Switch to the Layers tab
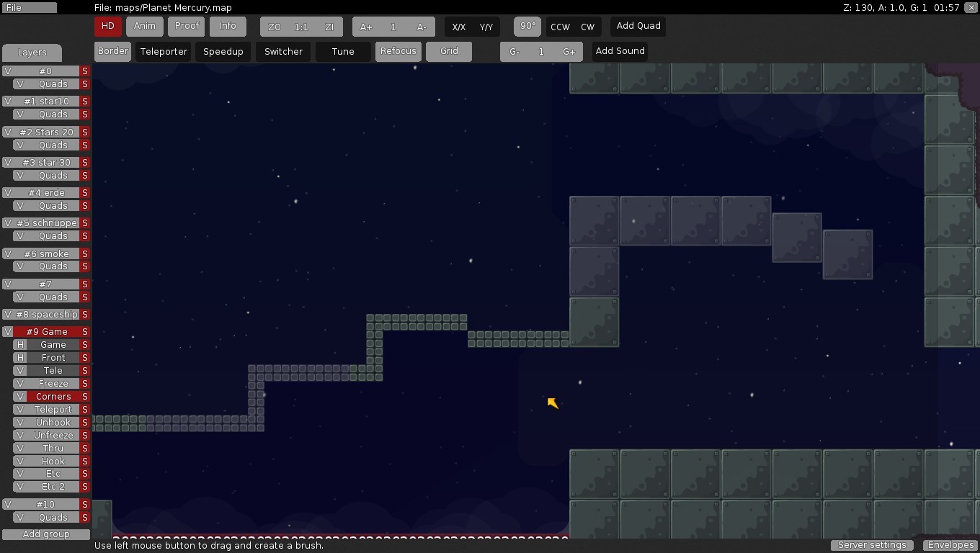This screenshot has width=980, height=553. pyautogui.click(x=32, y=53)
